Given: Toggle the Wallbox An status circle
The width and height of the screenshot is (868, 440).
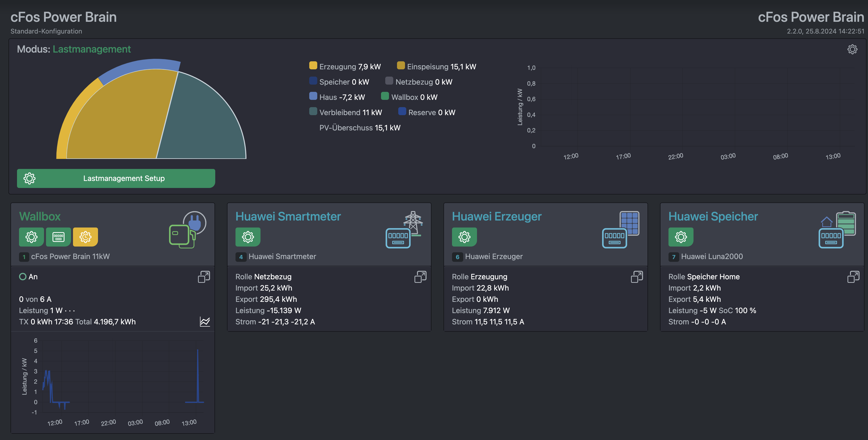Looking at the screenshot, I should coord(22,277).
